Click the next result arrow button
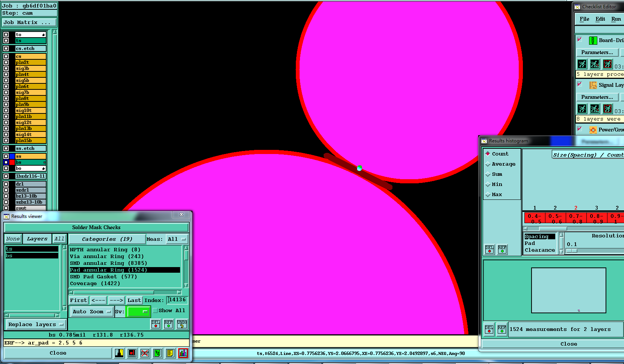 click(116, 300)
